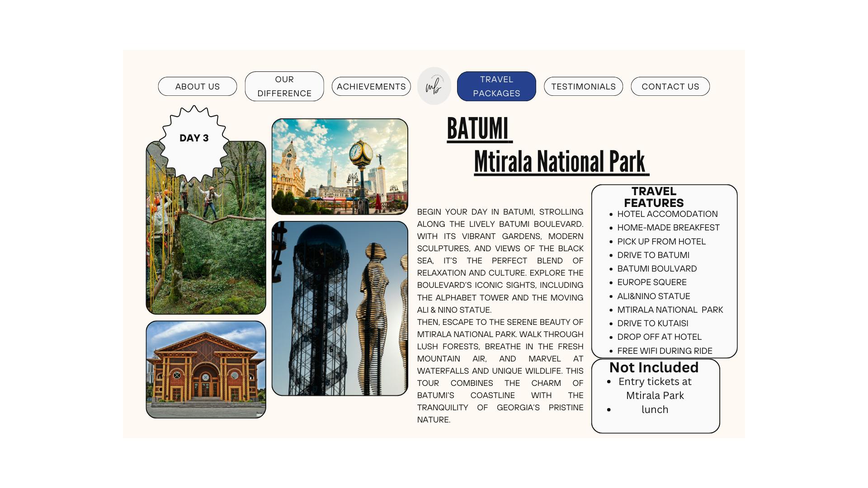The image size is (868, 488).
Task: Open Testimonials page
Action: (x=583, y=86)
